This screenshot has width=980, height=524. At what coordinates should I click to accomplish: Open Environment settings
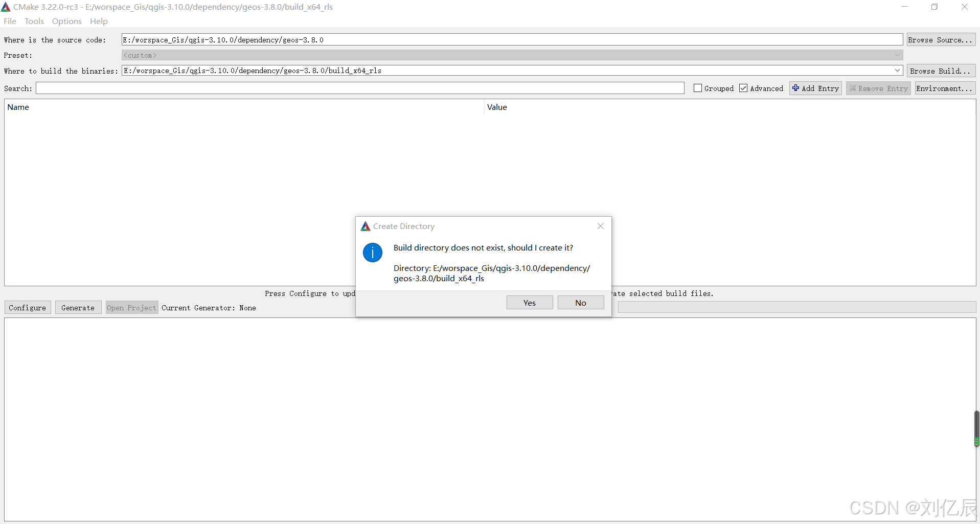pyautogui.click(x=945, y=88)
